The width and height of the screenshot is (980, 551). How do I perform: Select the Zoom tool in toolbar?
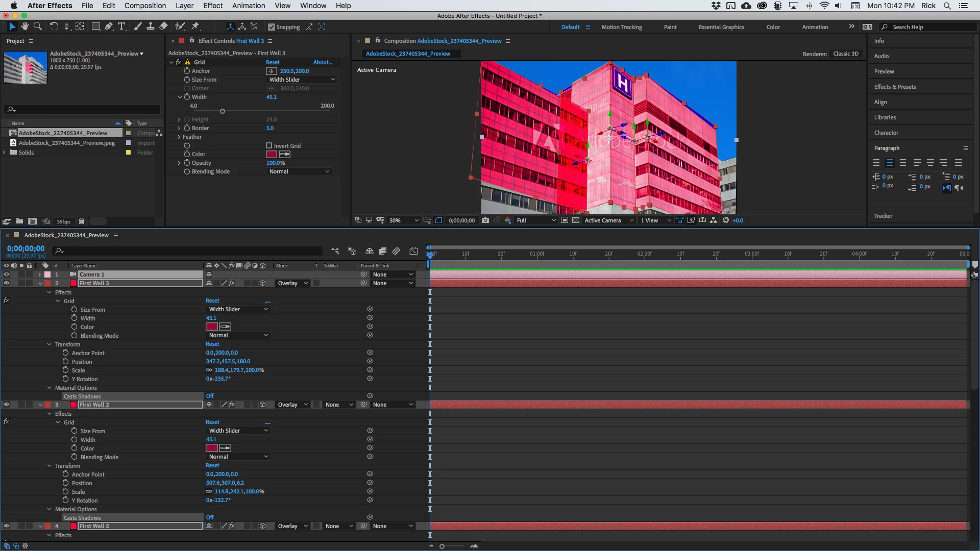pyautogui.click(x=38, y=27)
